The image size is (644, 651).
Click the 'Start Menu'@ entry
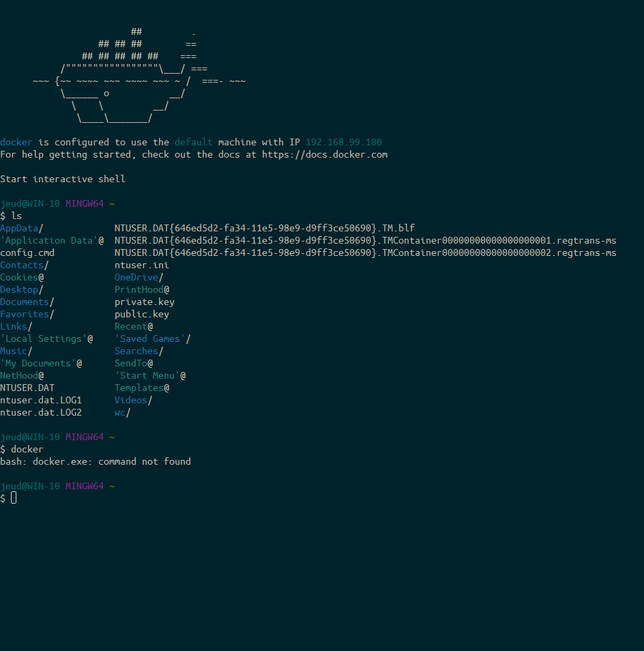(x=150, y=376)
